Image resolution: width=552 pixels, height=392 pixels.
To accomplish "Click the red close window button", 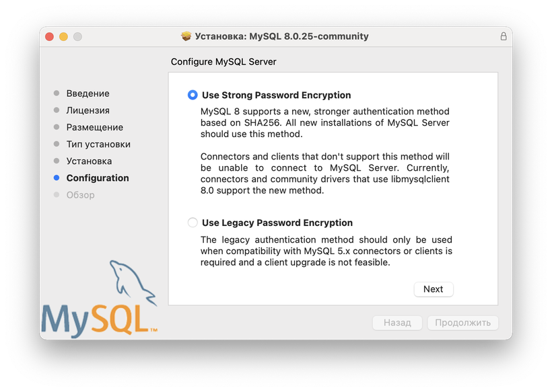I will coord(49,36).
